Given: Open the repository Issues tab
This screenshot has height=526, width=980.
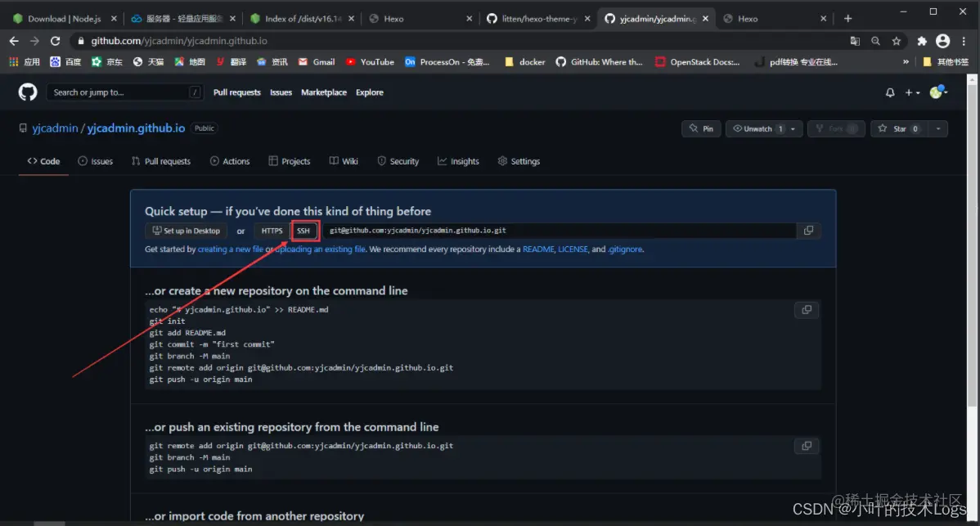Looking at the screenshot, I should [96, 161].
